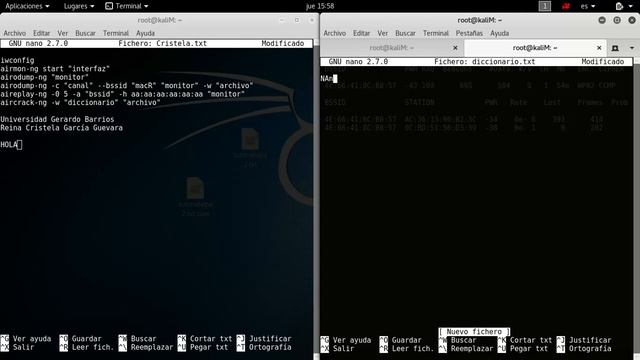The width and height of the screenshot is (640, 360).
Task: Minimize the left terminal window
Action: click(282, 20)
